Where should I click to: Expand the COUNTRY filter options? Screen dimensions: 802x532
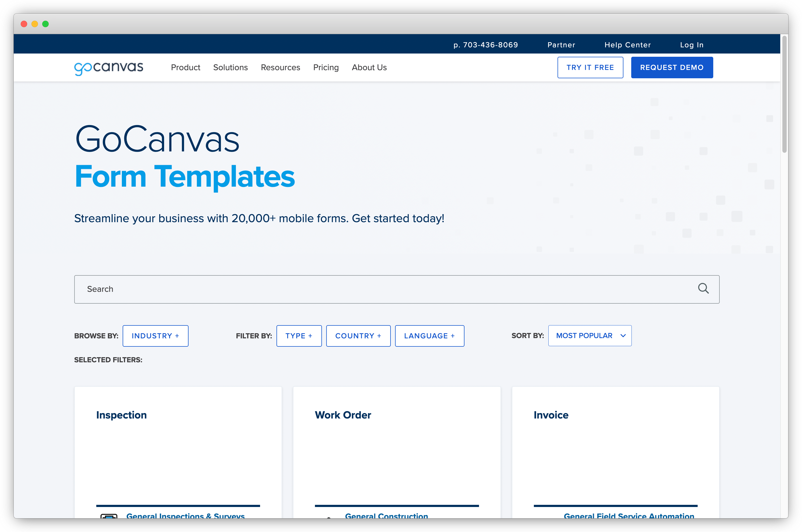[358, 336]
